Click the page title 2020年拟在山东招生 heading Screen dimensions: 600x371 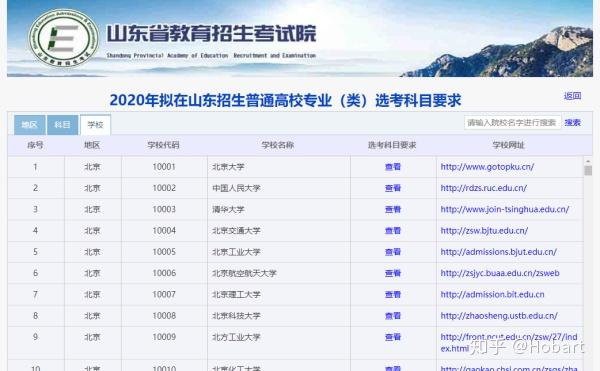click(x=285, y=100)
